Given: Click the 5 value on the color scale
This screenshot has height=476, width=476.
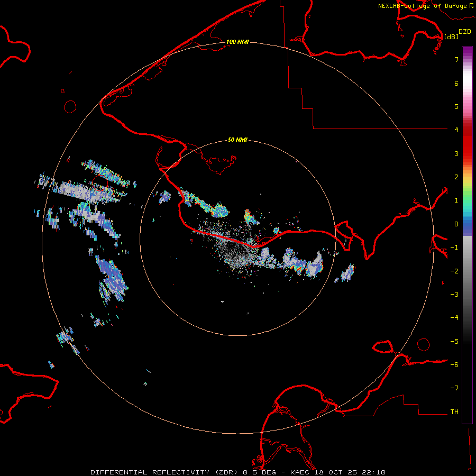Looking at the screenshot, I should pyautogui.click(x=456, y=106).
